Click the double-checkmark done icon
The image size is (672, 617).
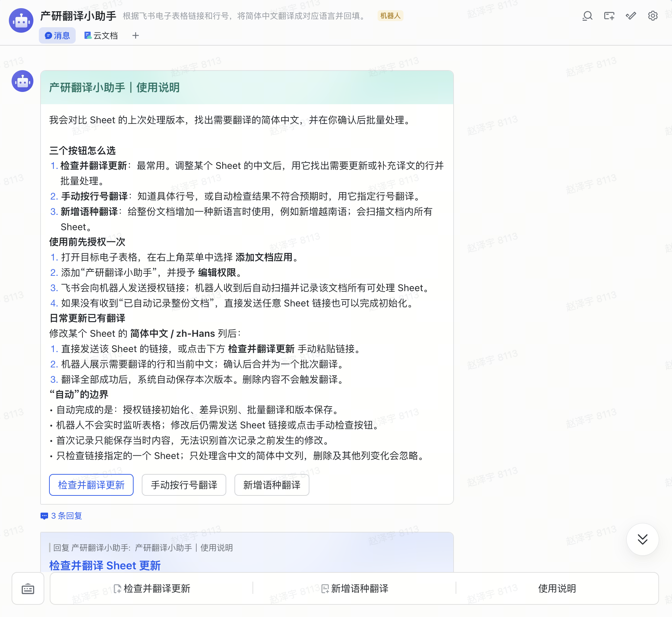click(631, 16)
